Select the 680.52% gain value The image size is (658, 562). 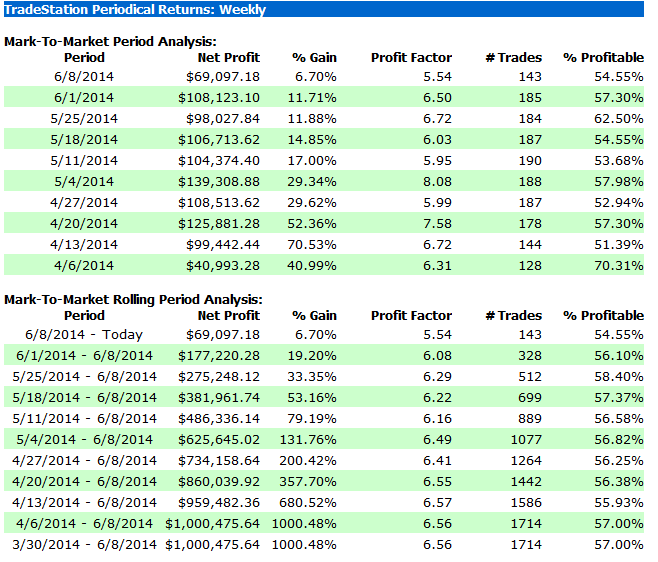(x=308, y=503)
